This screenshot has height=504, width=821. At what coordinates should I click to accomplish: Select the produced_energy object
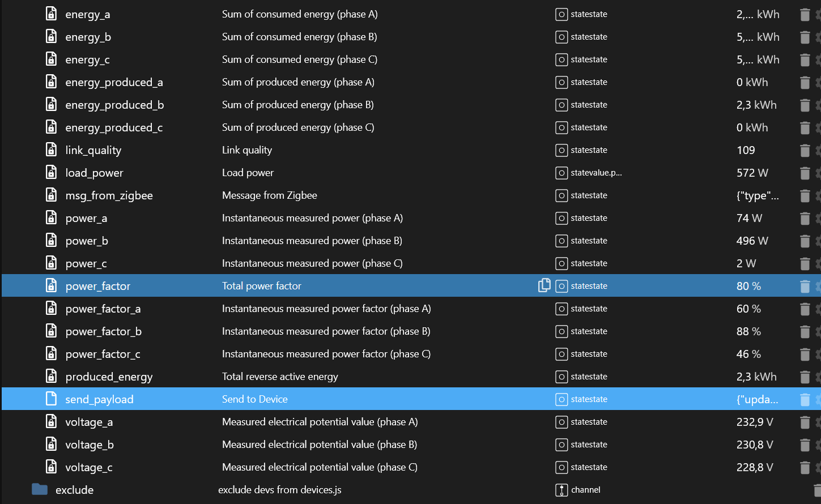(109, 377)
